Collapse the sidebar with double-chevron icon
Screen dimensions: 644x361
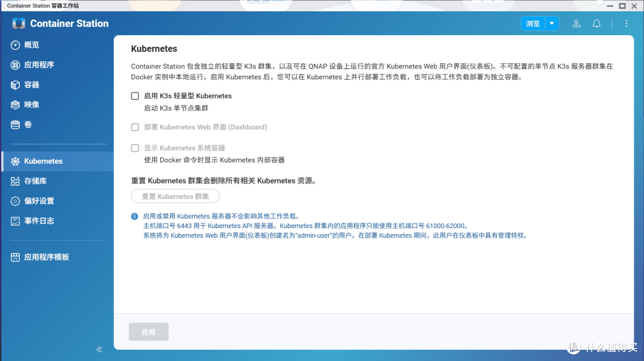tap(100, 350)
